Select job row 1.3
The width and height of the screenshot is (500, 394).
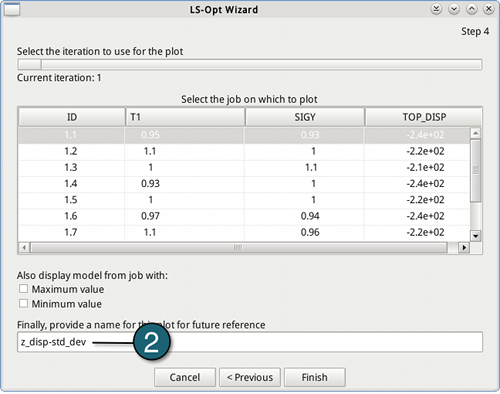[x=244, y=167]
